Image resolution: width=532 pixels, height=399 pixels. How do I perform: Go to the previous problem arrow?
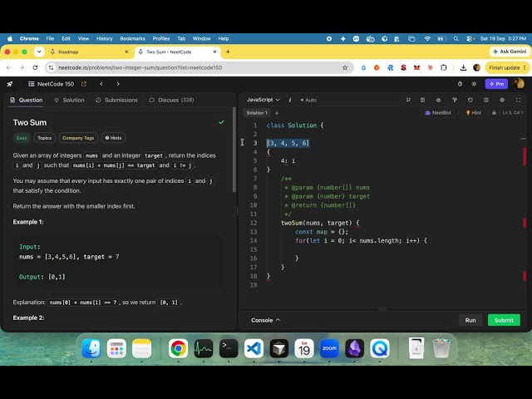[101, 84]
